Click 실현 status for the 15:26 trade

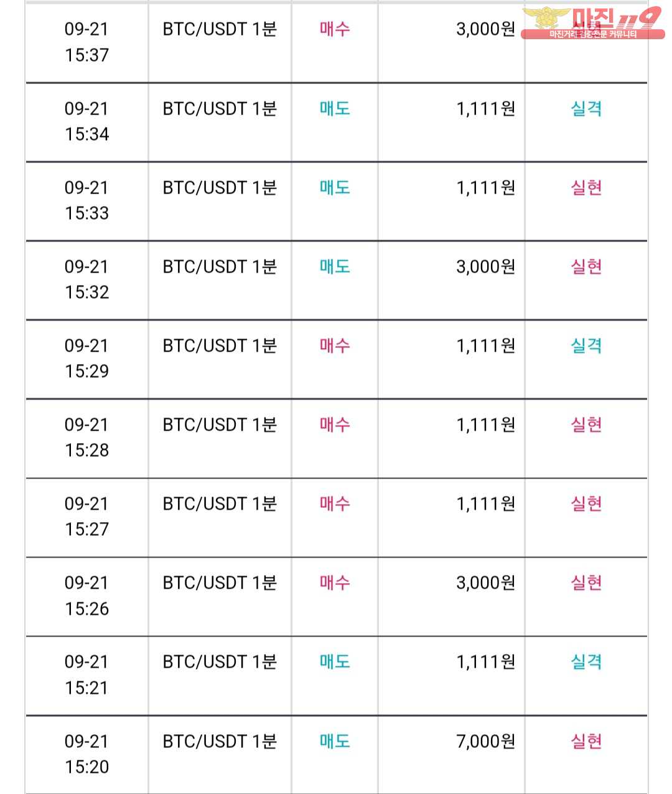pyautogui.click(x=586, y=582)
